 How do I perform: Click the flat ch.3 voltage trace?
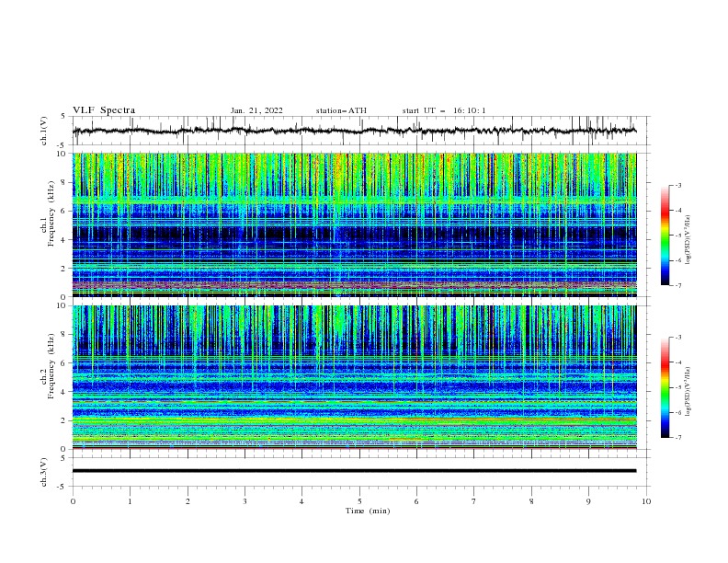(x=354, y=471)
